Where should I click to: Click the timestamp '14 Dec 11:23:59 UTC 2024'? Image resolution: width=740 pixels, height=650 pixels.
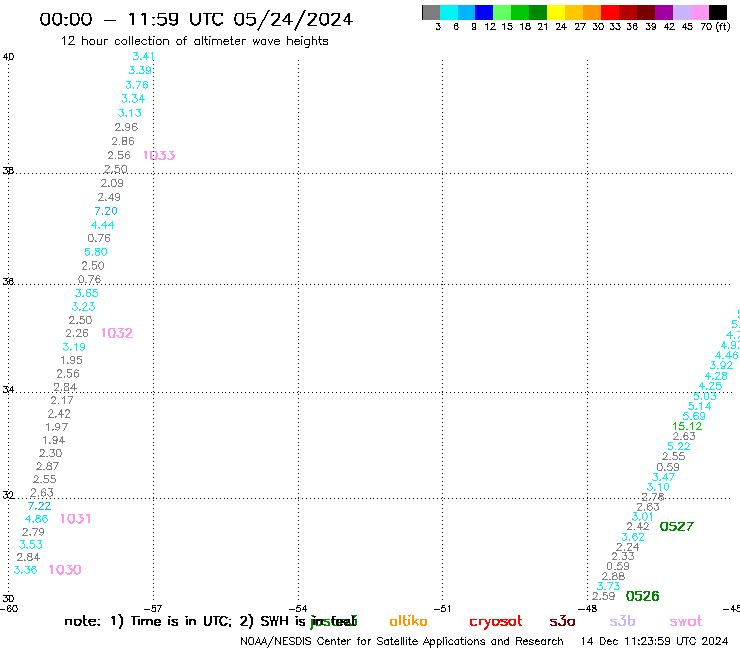point(655,641)
